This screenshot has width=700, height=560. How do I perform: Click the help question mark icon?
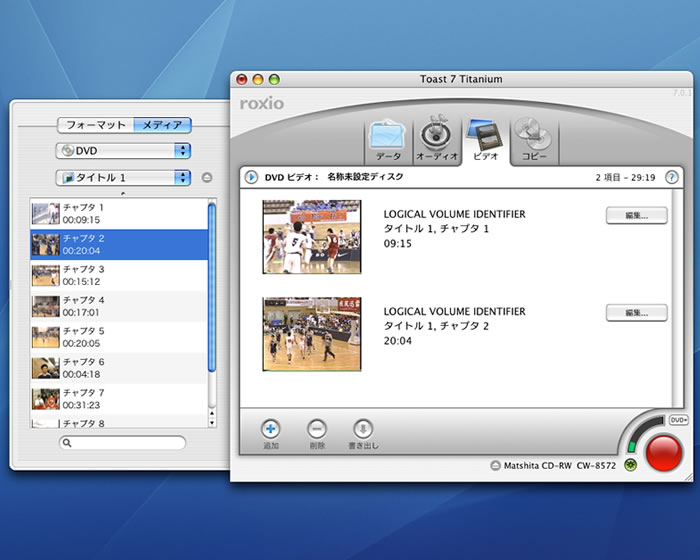(x=671, y=177)
